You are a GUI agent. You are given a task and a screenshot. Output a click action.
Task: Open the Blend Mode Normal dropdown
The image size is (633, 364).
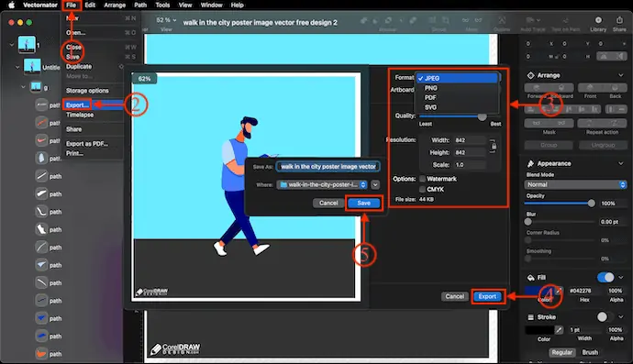[576, 184]
